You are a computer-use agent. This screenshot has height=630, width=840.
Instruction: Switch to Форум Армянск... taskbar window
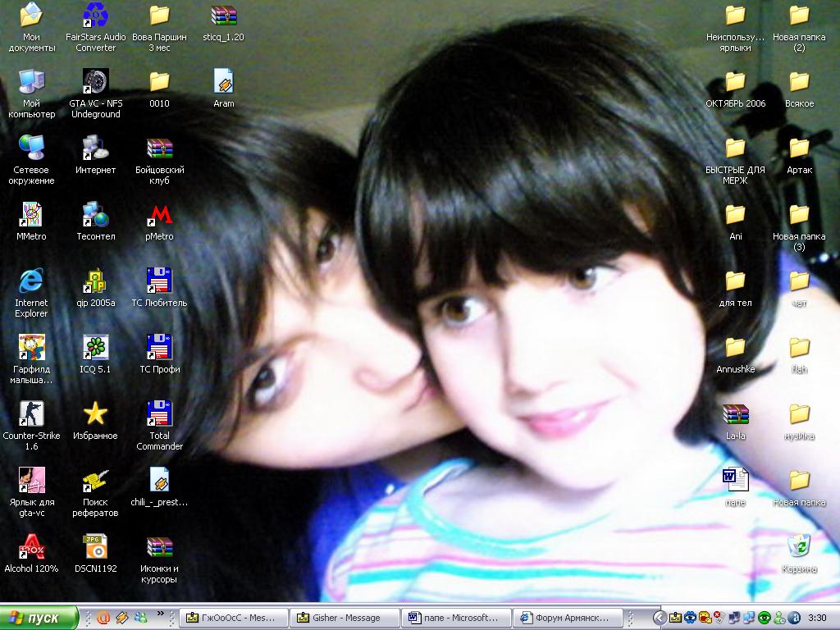click(568, 618)
